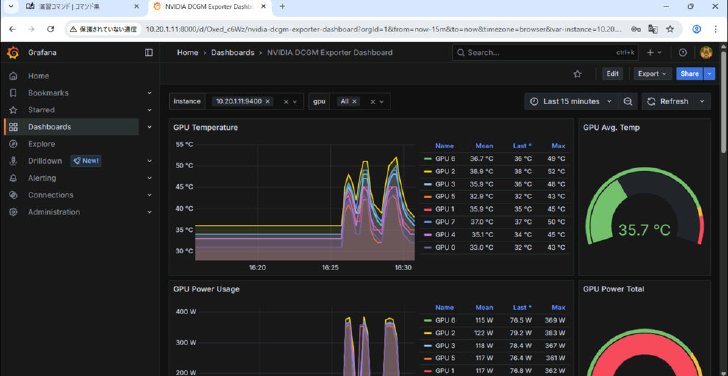Click the password key icon in address bar
Image resolution: width=728 pixels, height=376 pixels.
[x=636, y=29]
